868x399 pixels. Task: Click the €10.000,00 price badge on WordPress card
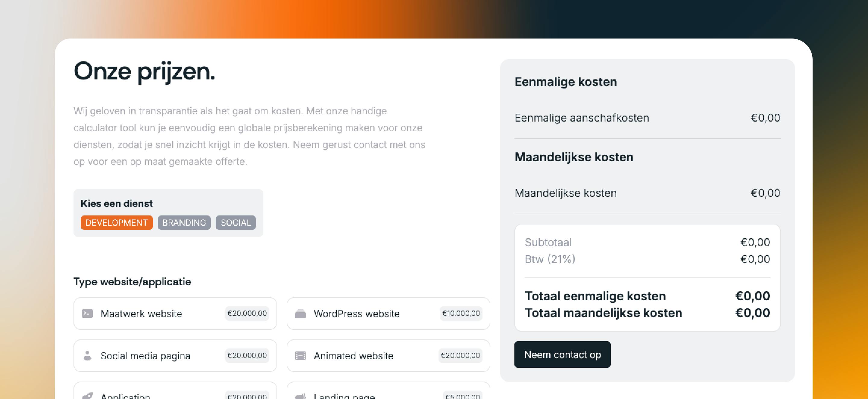click(x=461, y=314)
